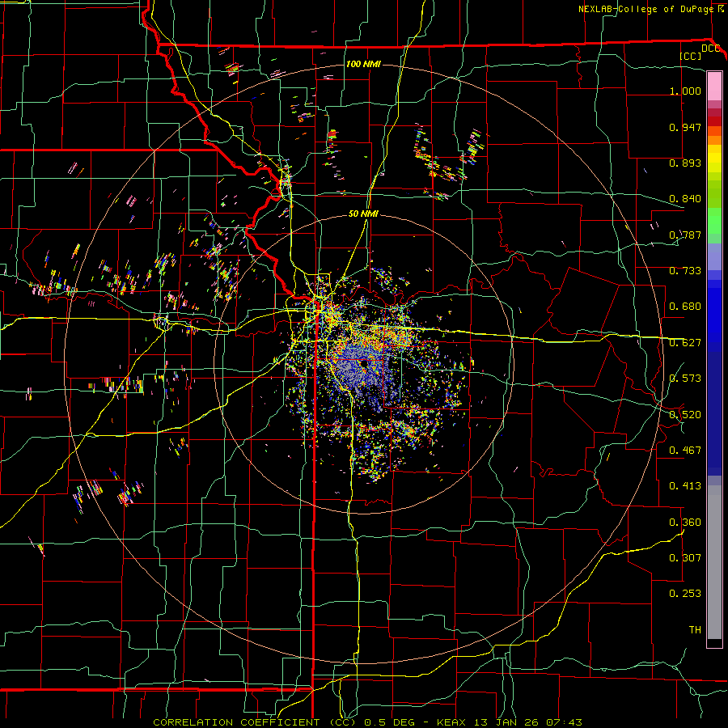Select the 1.000 legend value
Image resolution: width=728 pixels, height=728 pixels.
point(685,91)
